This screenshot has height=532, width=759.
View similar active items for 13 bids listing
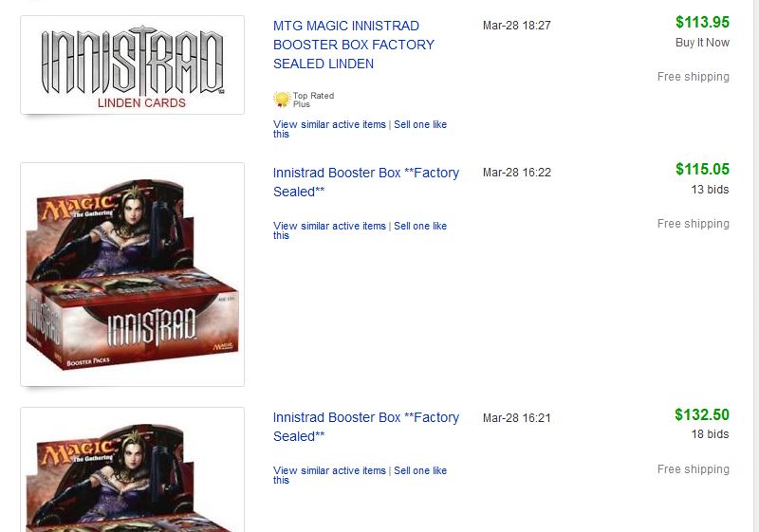[x=329, y=226]
